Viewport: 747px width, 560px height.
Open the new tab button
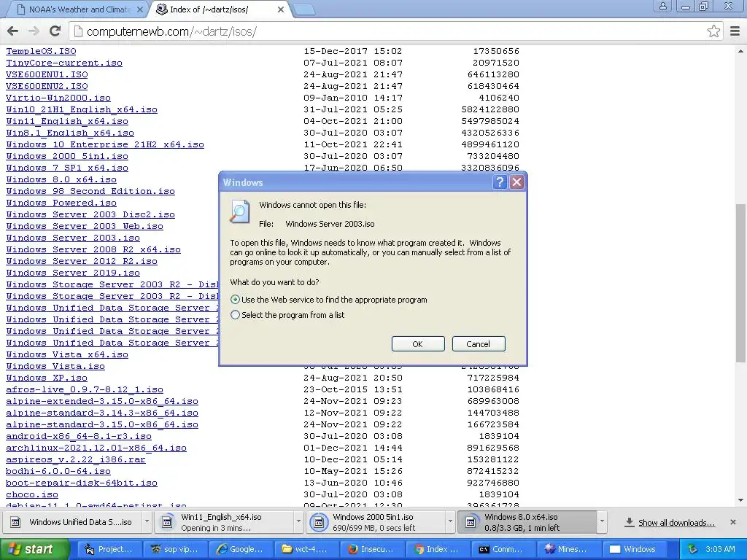coord(304,9)
